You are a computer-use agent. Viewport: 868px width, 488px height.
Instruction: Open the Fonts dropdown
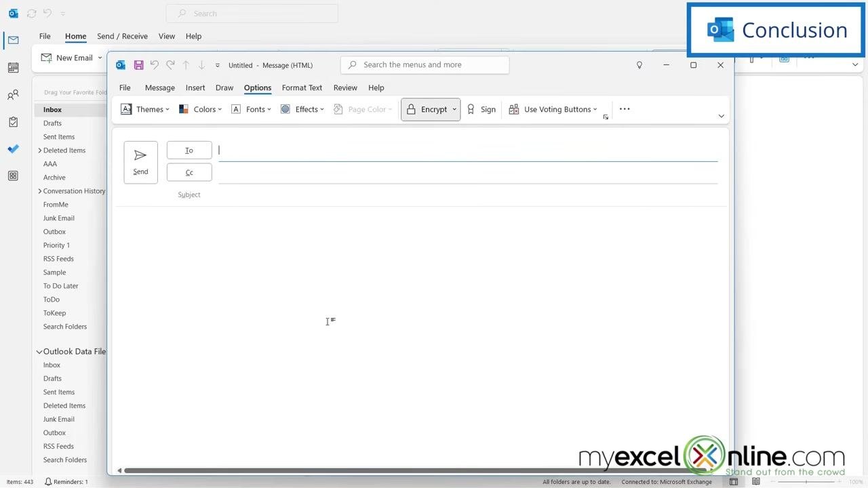[251, 109]
